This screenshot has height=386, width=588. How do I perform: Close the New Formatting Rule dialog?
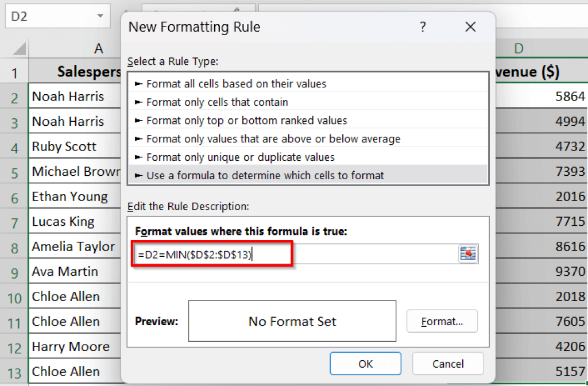[x=470, y=26]
